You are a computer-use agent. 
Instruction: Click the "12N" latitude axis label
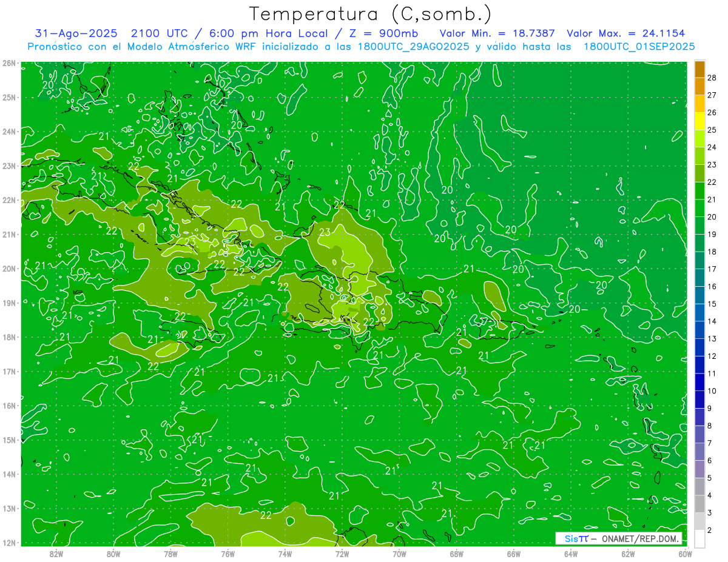(9, 543)
